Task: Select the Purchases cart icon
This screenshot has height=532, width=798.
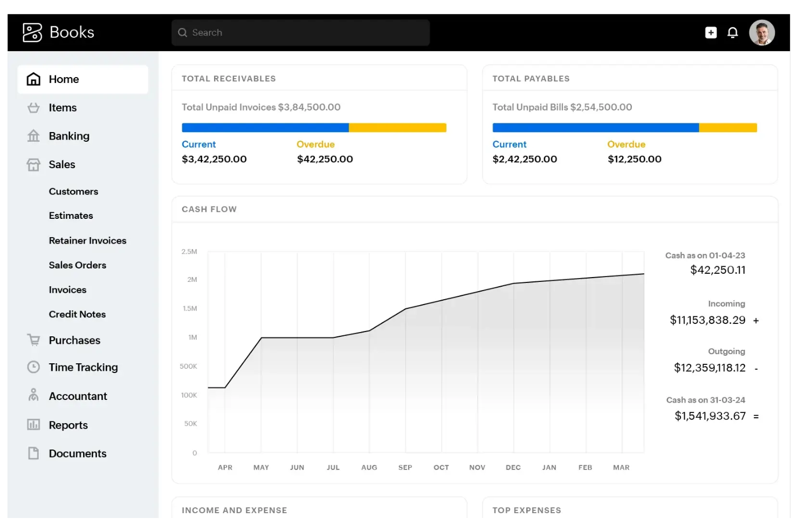Action: (x=33, y=340)
